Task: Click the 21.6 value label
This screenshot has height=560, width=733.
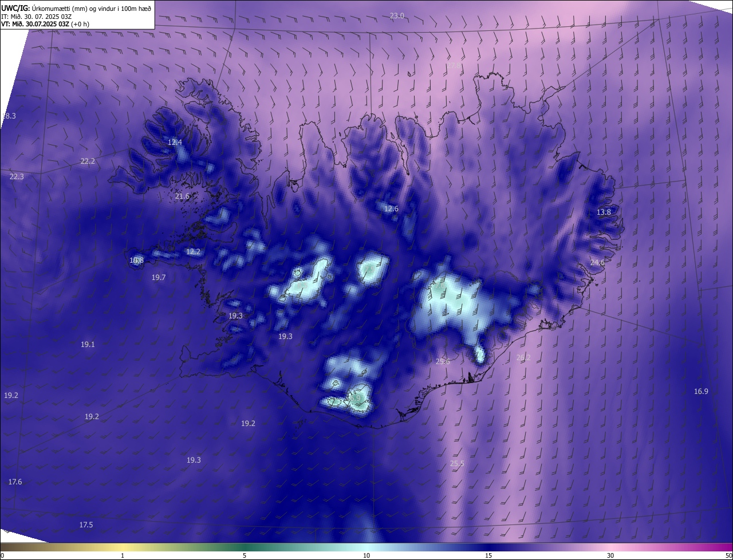Action: [182, 196]
